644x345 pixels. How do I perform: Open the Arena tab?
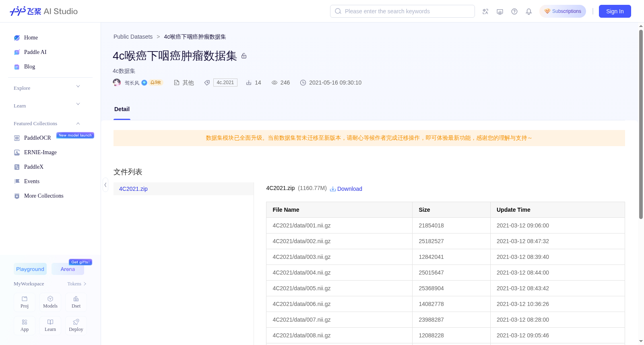[x=68, y=269]
